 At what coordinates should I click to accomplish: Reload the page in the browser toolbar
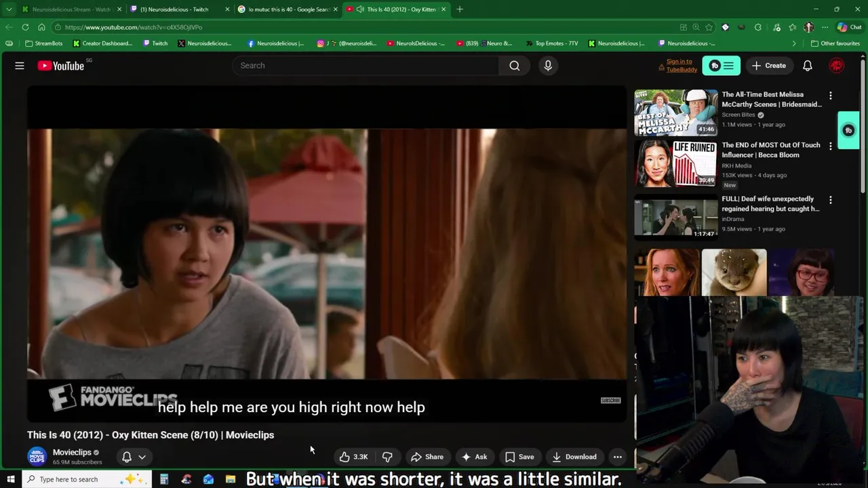tap(25, 27)
